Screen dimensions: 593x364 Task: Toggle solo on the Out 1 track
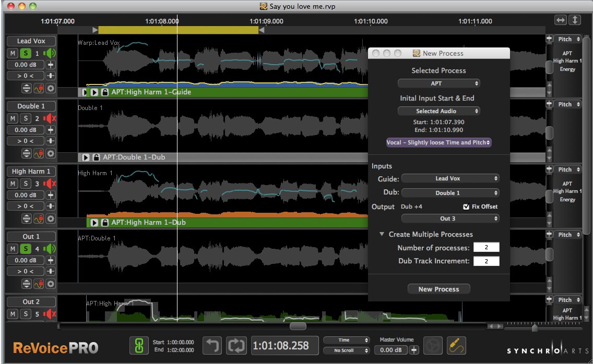coord(26,249)
